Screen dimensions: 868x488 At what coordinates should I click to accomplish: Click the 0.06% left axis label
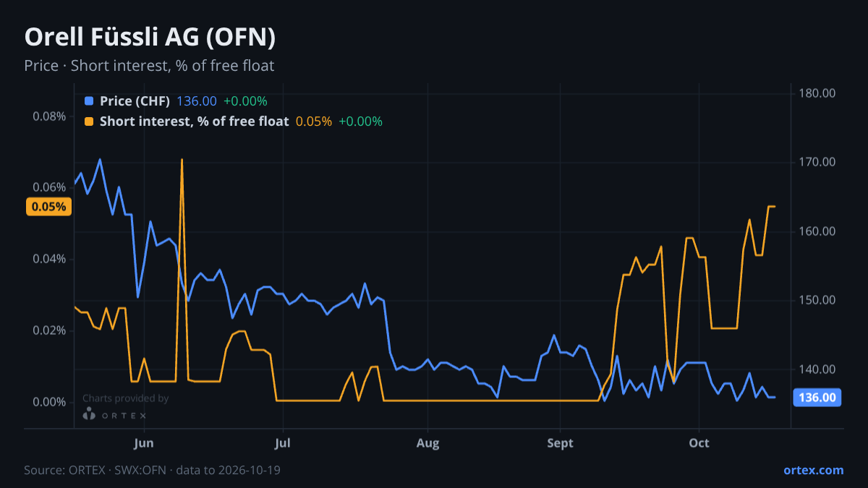pyautogui.click(x=50, y=188)
